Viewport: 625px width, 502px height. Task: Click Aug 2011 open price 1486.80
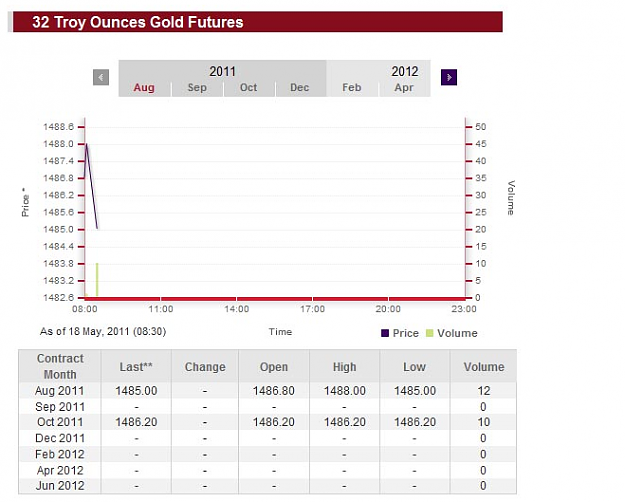pyautogui.click(x=274, y=391)
